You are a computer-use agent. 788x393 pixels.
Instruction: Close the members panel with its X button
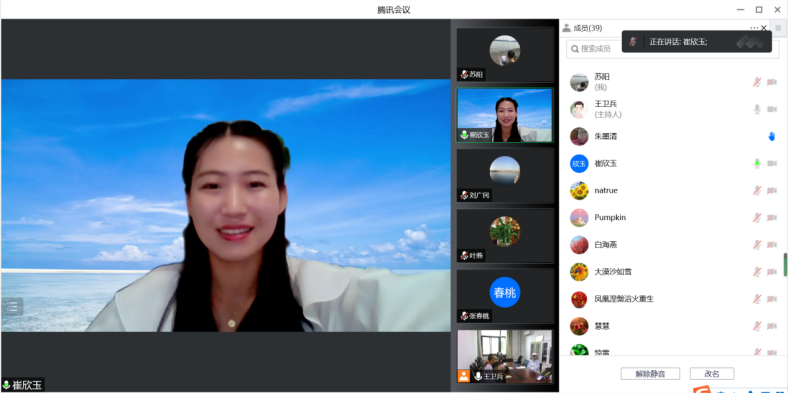tap(764, 28)
